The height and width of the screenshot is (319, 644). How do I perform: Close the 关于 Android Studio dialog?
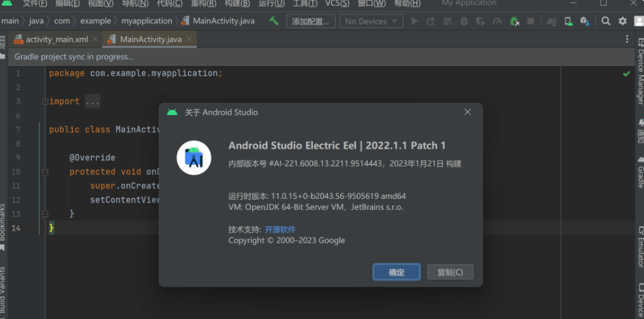[x=467, y=112]
